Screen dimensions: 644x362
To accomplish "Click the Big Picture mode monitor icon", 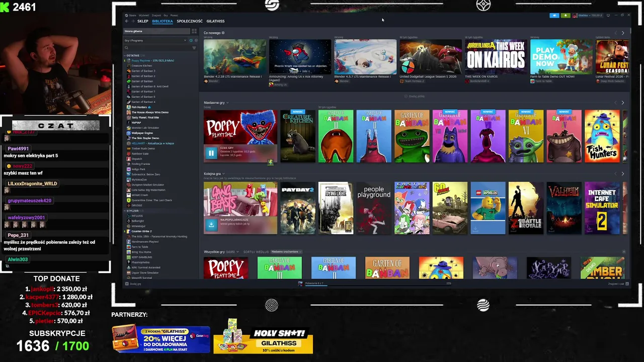I will [608, 16].
